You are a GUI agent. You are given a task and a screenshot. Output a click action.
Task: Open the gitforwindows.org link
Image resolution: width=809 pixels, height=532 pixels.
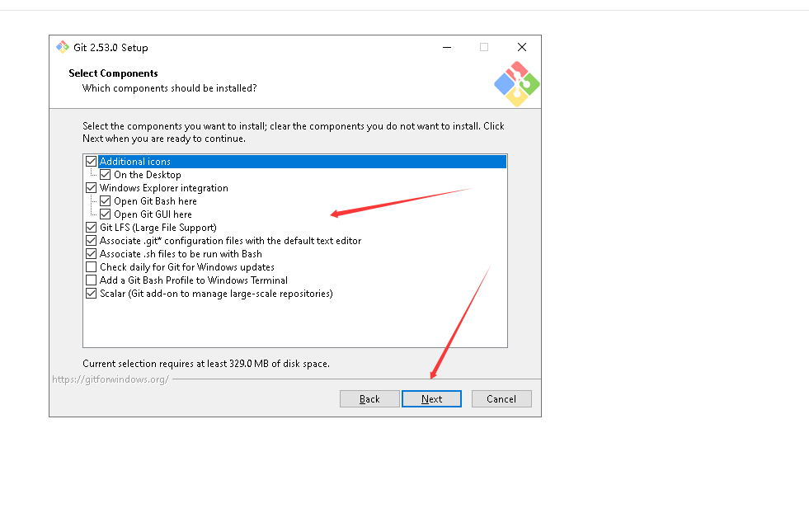[x=111, y=379]
